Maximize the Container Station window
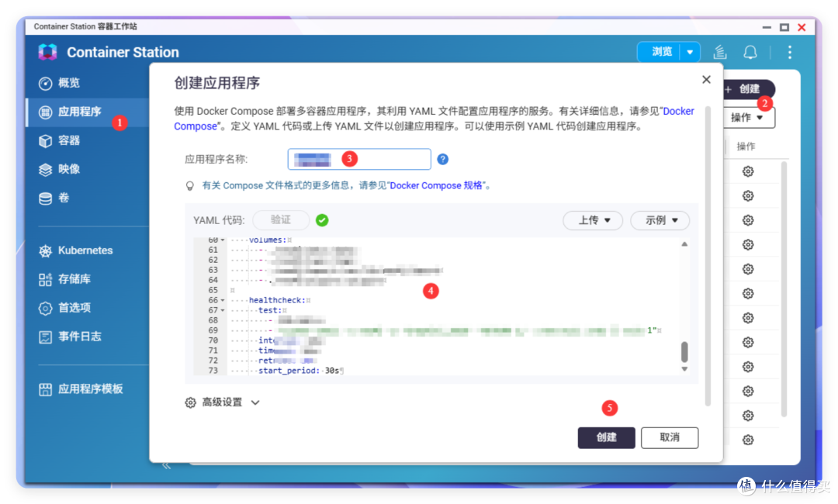This screenshot has height=504, width=838. (784, 27)
